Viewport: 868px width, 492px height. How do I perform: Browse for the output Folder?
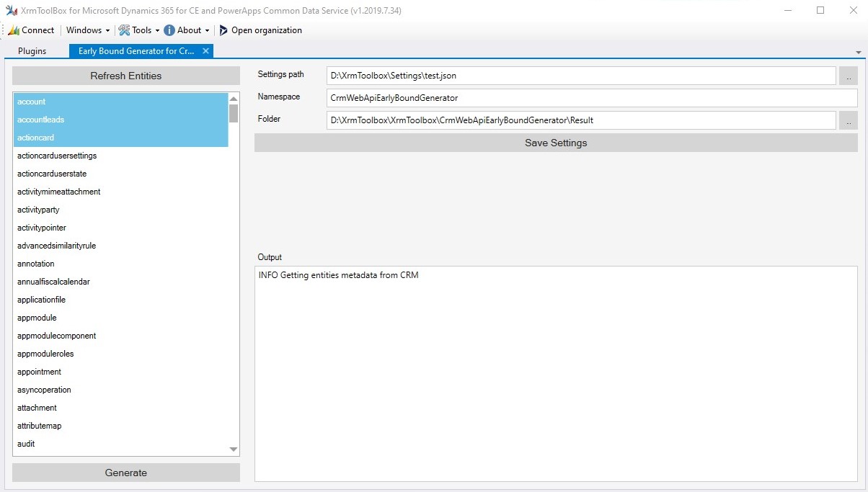[849, 120]
